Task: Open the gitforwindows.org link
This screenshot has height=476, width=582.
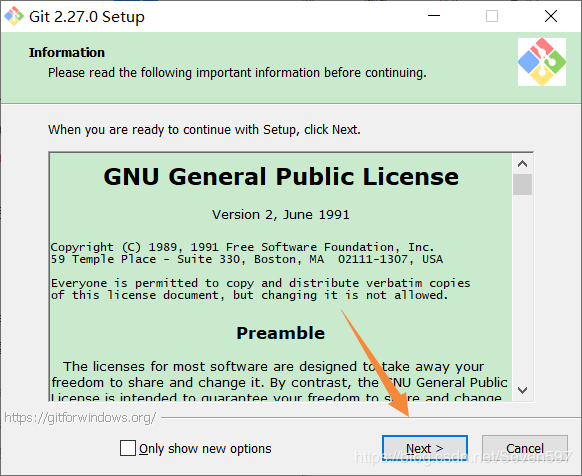Action: tap(80, 418)
